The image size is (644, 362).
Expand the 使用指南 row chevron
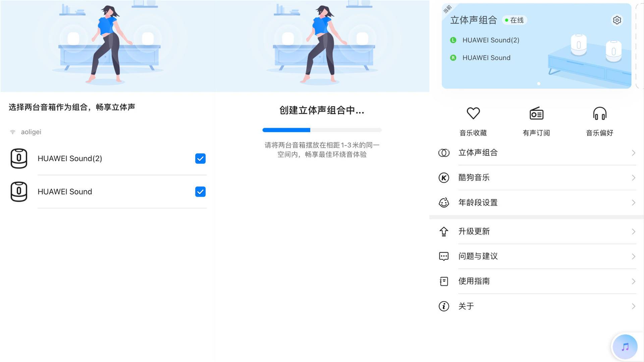[633, 281]
